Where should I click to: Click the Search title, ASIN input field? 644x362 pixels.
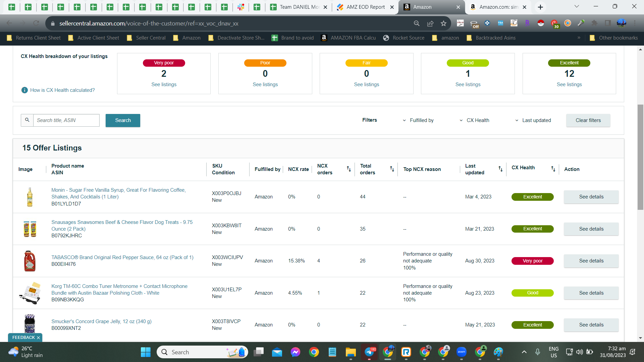(x=66, y=120)
